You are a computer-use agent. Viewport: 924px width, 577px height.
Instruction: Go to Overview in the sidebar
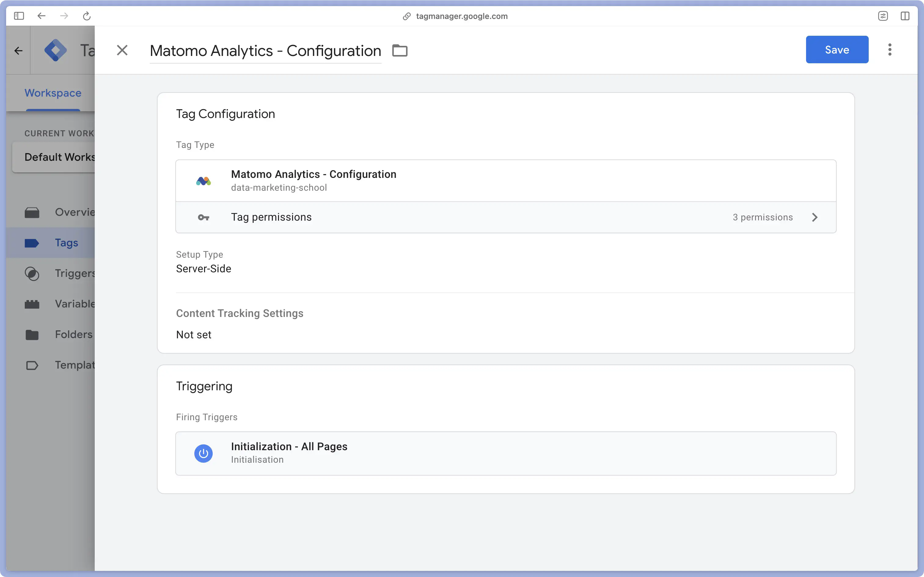pos(50,212)
